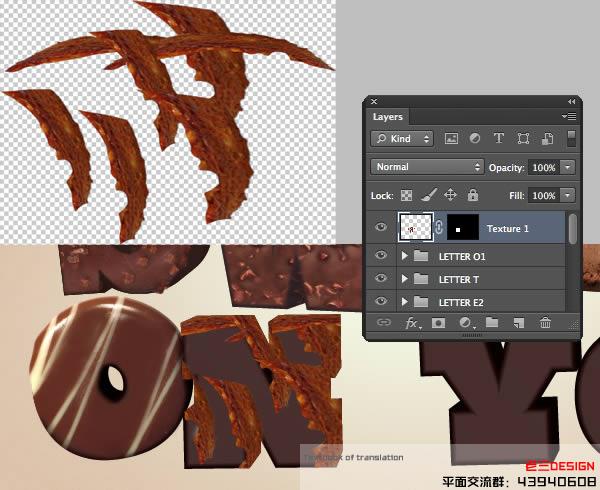Switch to the Layers tab
The image size is (600, 490).
point(388,117)
